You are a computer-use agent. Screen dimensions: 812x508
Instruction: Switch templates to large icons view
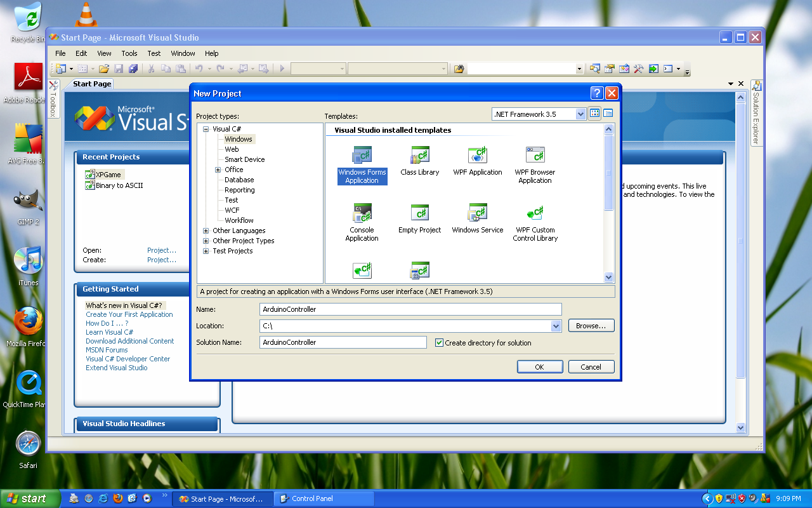pos(595,114)
